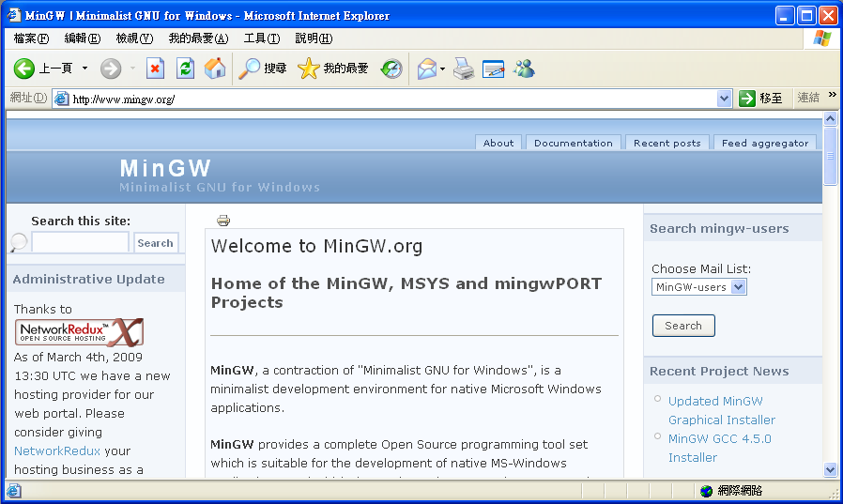Click the Windows flag logo
Image resolution: width=843 pixels, height=504 pixels.
tap(822, 38)
